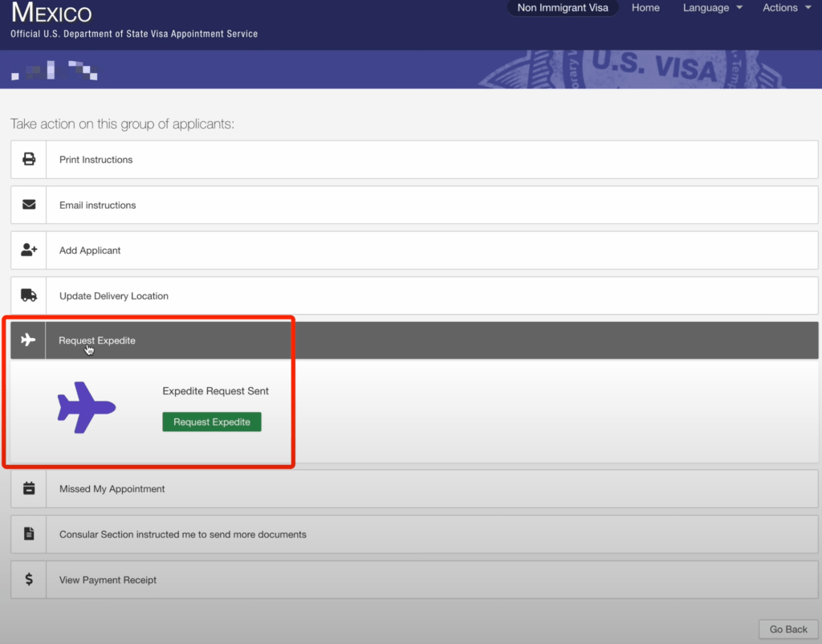Go to Home in the top navigation

[x=645, y=8]
